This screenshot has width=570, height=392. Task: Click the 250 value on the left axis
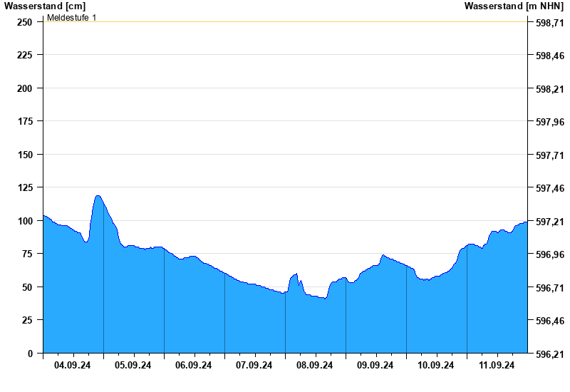tap(25, 22)
